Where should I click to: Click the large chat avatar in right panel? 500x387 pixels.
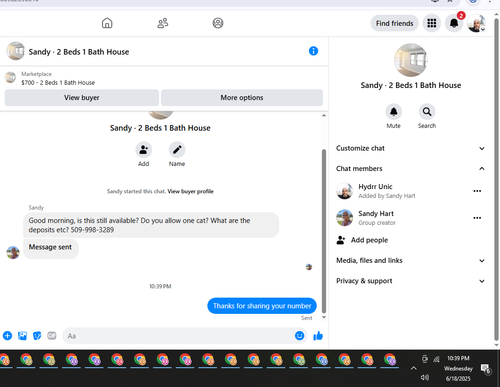click(x=411, y=60)
